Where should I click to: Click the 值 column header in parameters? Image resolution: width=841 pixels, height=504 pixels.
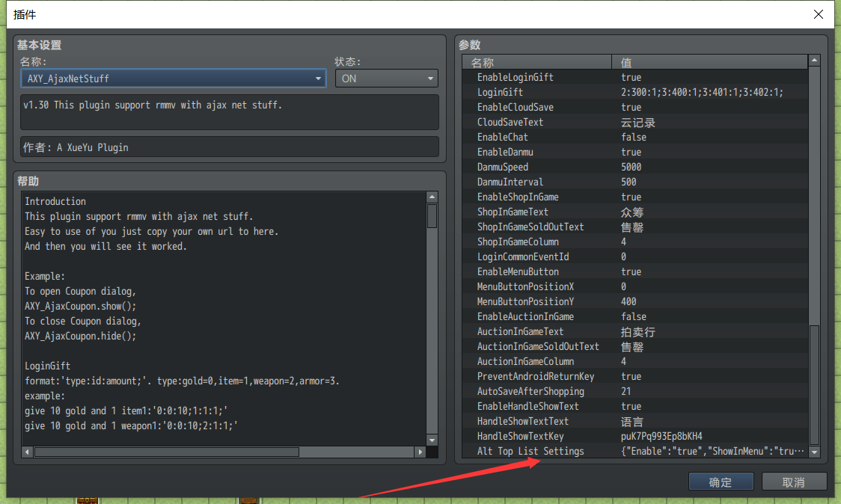click(709, 62)
